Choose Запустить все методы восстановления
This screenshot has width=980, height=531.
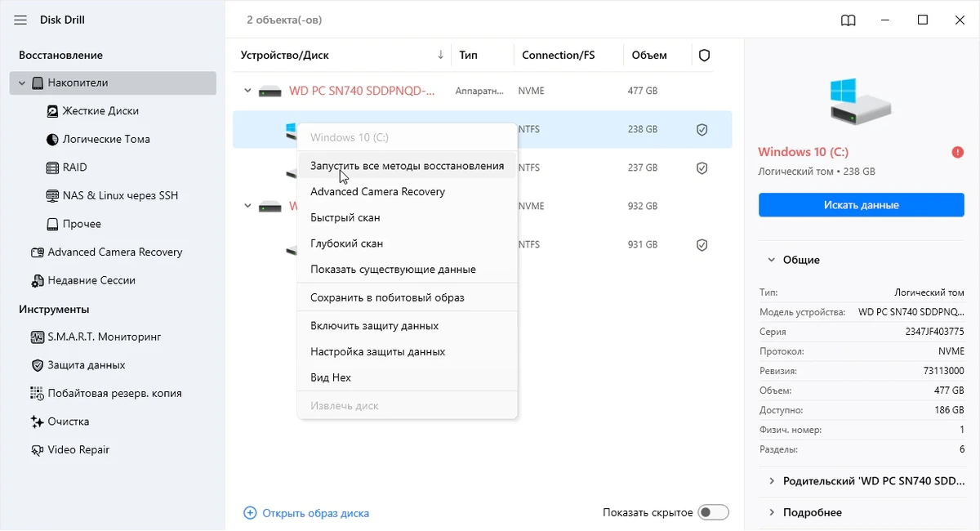[408, 166]
